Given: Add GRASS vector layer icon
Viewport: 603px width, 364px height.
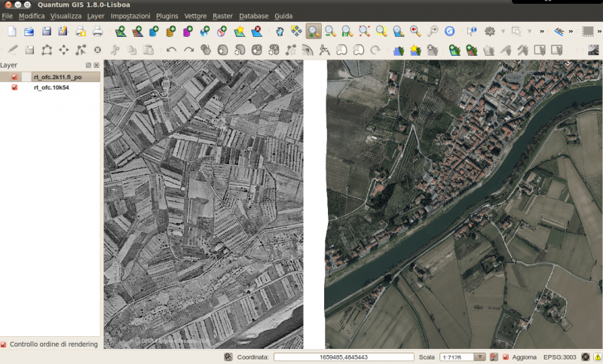Looking at the screenshot, I should point(455,50).
